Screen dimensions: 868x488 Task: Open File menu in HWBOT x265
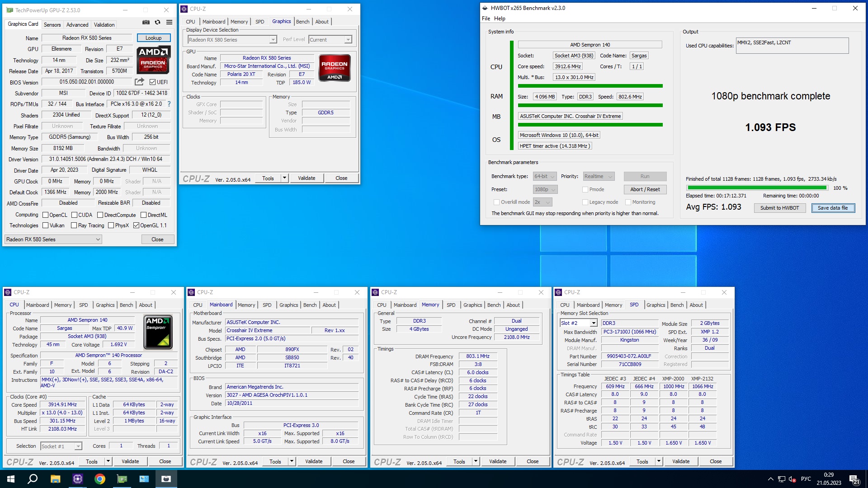pos(486,19)
